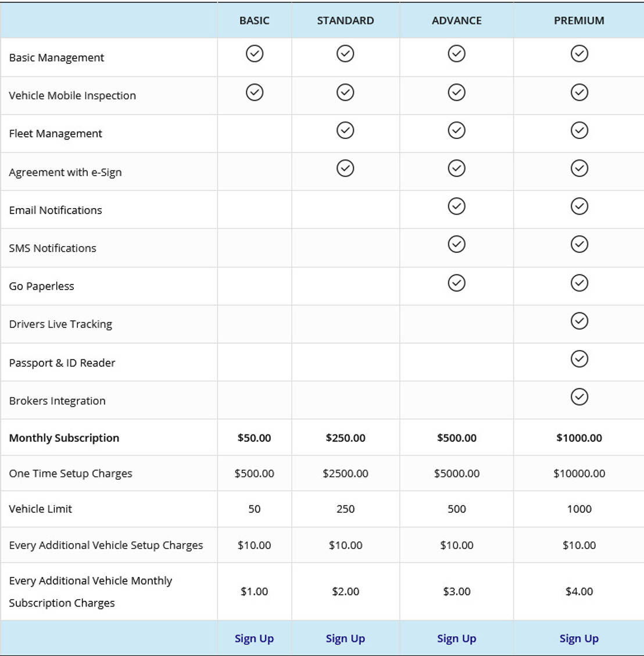The width and height of the screenshot is (644, 656).
Task: Click Go Paperless checkmark in PREMIUM column
Action: [x=579, y=283]
